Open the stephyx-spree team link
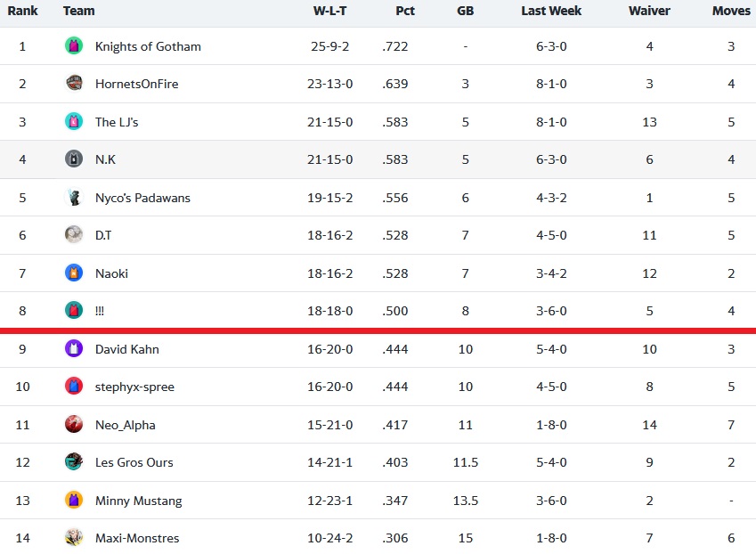 [134, 387]
